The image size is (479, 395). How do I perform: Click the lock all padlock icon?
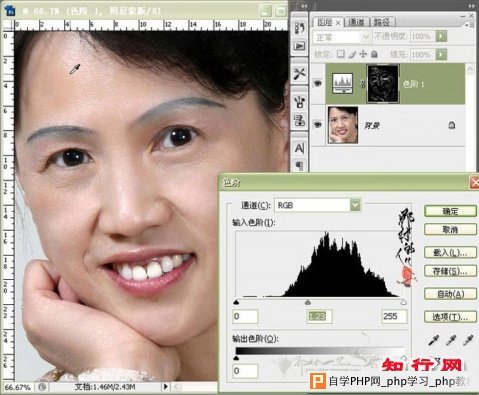point(374,54)
